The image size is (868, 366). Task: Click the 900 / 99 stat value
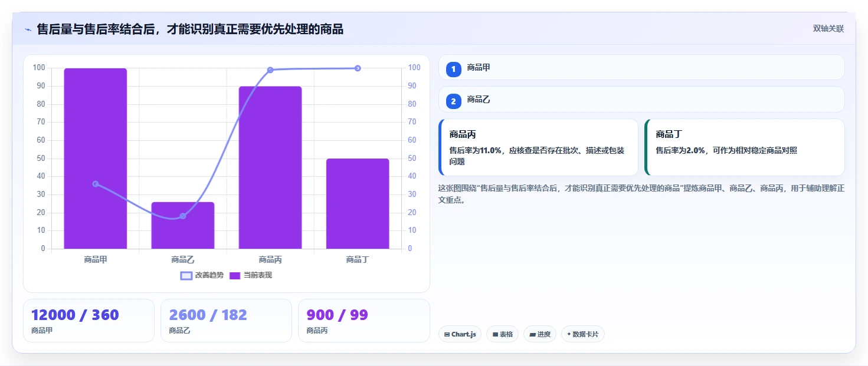click(x=337, y=315)
